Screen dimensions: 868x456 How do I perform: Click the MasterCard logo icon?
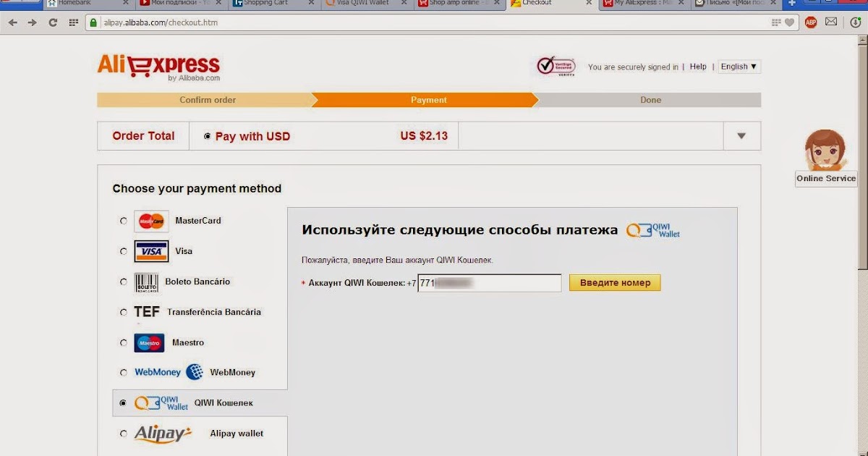151,221
